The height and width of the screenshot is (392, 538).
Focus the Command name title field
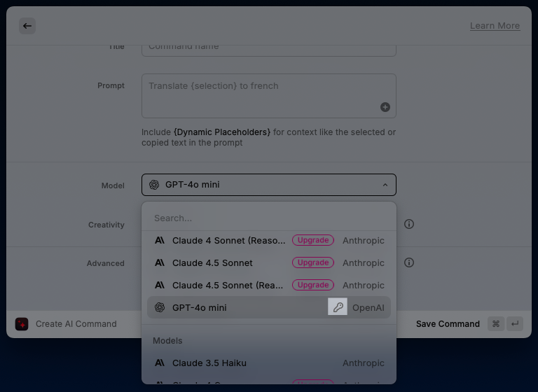pos(269,50)
